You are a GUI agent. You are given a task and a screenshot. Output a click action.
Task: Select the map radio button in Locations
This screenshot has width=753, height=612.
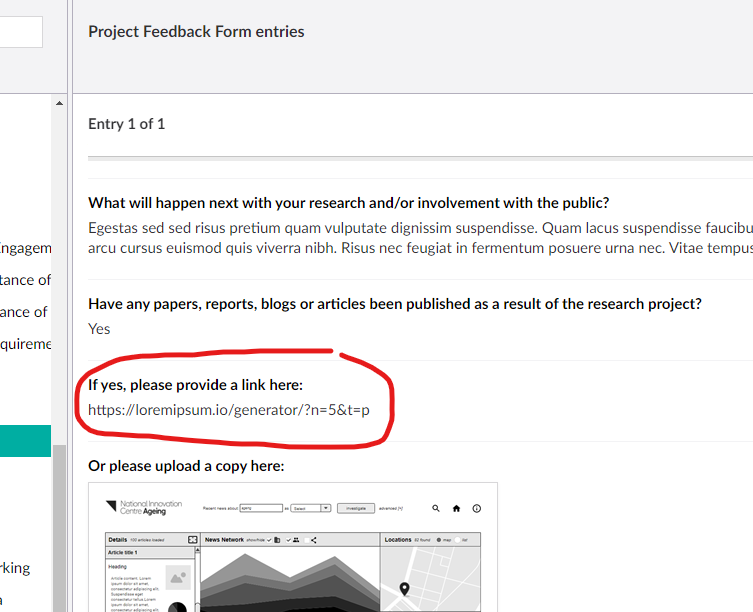(439, 540)
